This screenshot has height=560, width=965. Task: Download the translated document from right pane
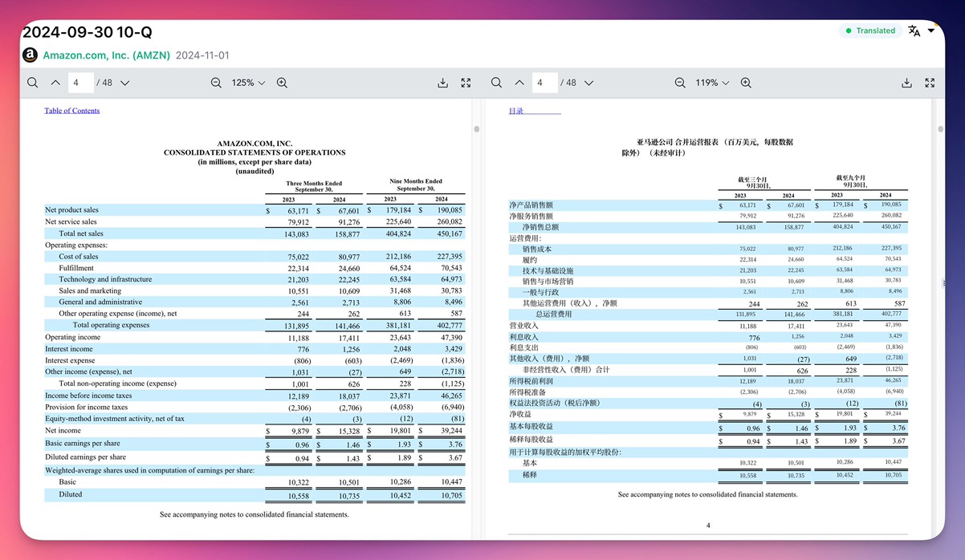906,83
